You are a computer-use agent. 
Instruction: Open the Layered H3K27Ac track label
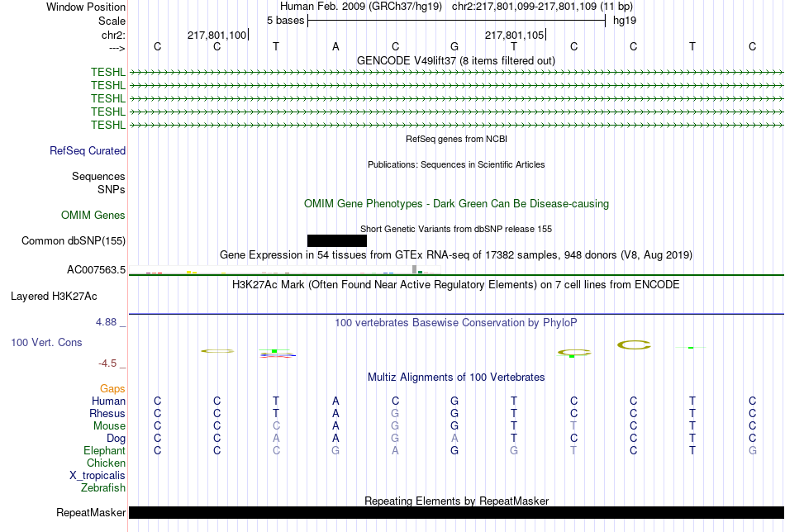(54, 297)
